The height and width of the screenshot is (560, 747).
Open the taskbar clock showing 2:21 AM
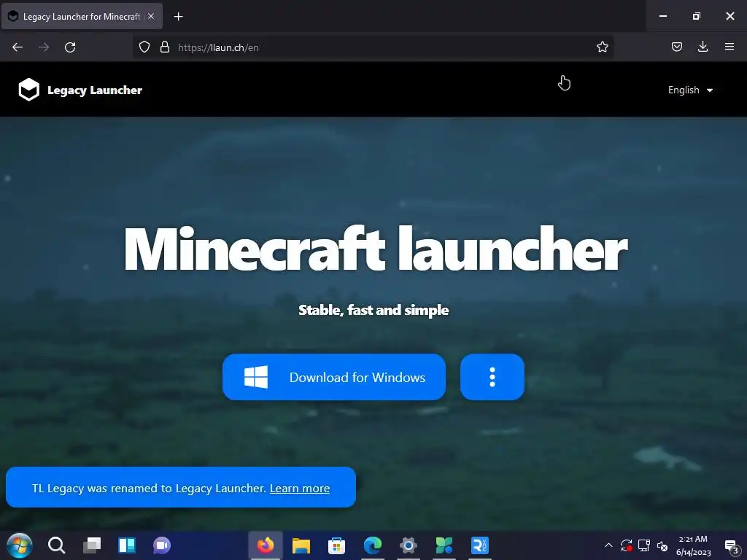click(693, 545)
